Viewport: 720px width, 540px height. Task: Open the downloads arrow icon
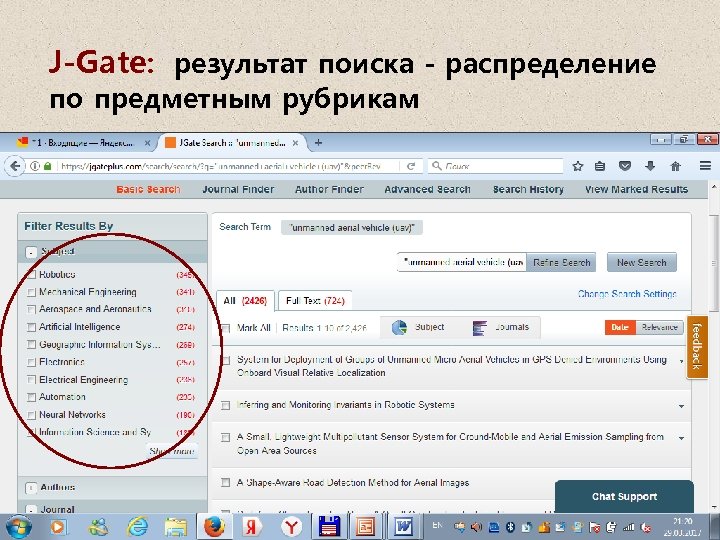coord(650,166)
